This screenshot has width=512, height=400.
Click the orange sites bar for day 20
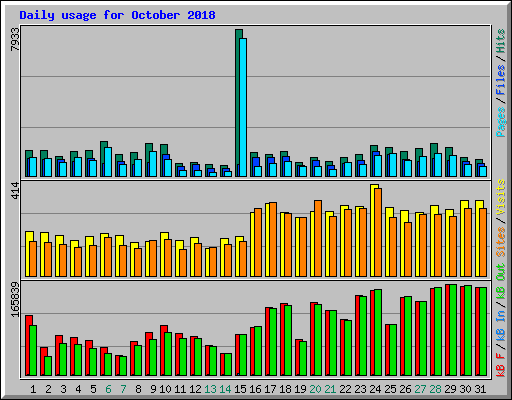coord(318,238)
